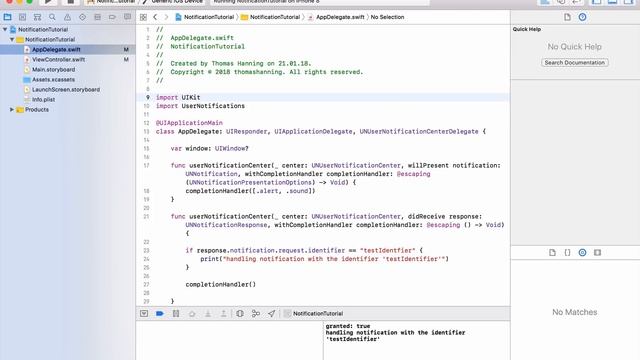Show the Code Snippet library
This screenshot has height=360, width=640.
(567, 253)
